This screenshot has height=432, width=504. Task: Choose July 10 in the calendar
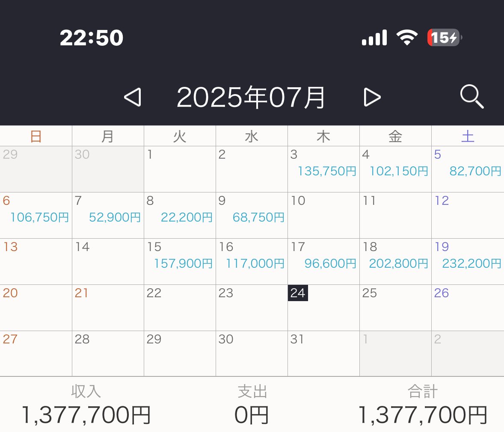(x=323, y=215)
